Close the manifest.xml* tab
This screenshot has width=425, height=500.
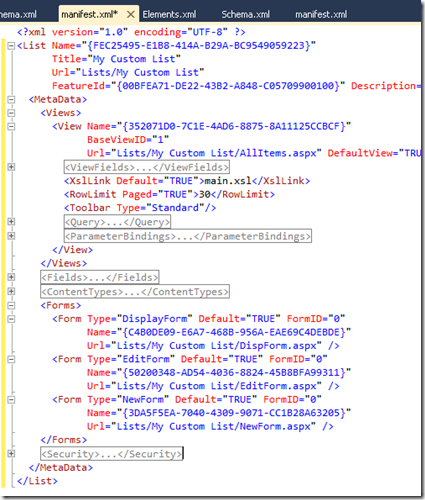click(x=131, y=15)
